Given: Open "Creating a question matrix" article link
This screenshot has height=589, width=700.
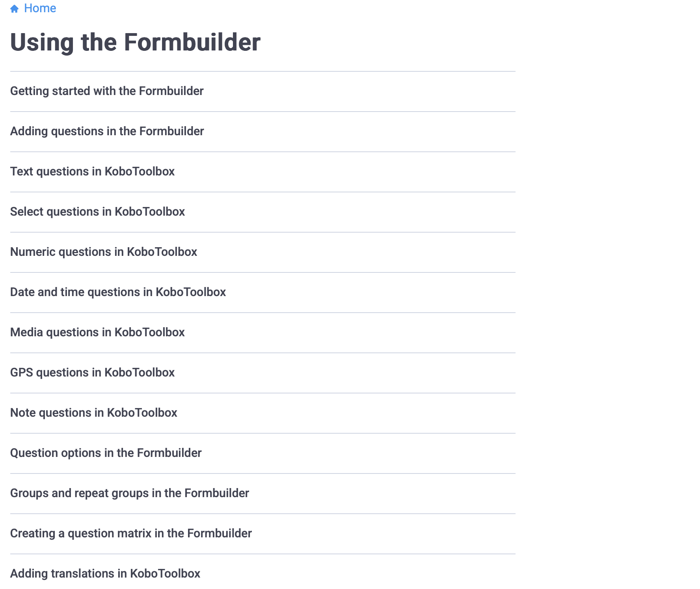Looking at the screenshot, I should (131, 533).
